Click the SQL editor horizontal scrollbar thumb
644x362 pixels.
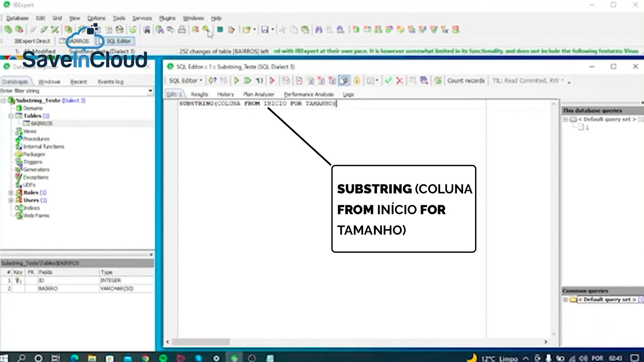click(201, 342)
